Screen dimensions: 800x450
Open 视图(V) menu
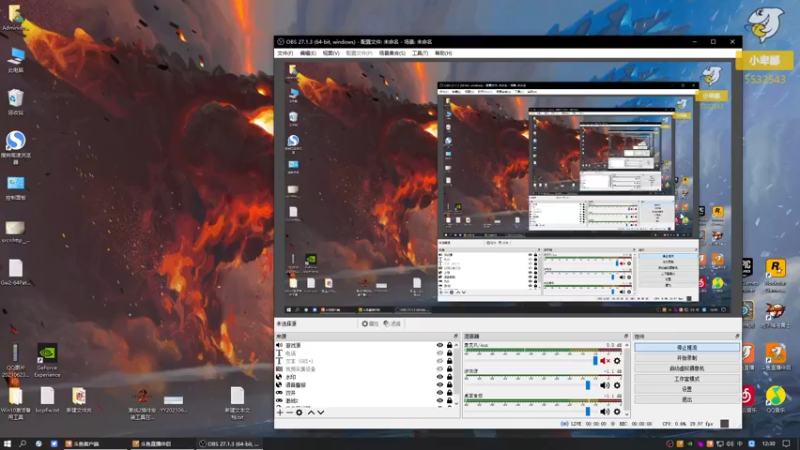pos(331,53)
